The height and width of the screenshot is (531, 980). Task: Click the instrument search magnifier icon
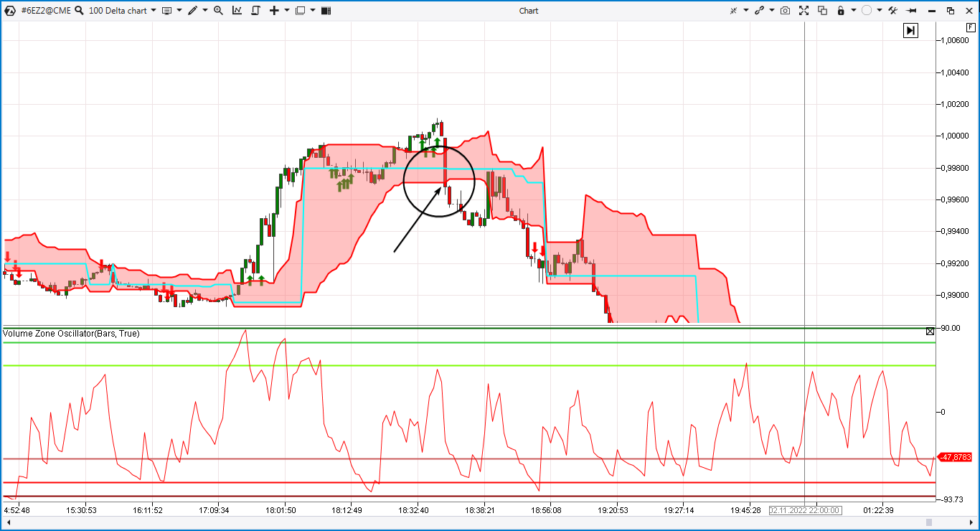[79, 11]
